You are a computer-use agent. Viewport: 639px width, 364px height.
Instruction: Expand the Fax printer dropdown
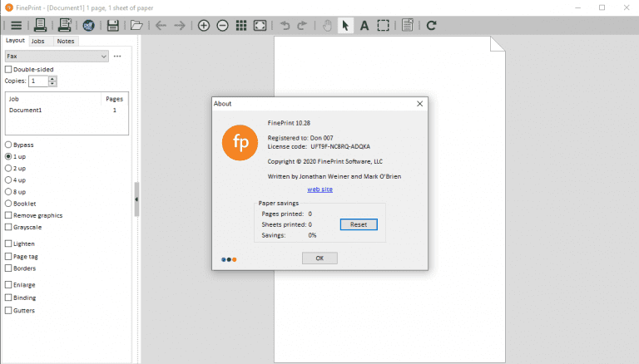tap(103, 57)
